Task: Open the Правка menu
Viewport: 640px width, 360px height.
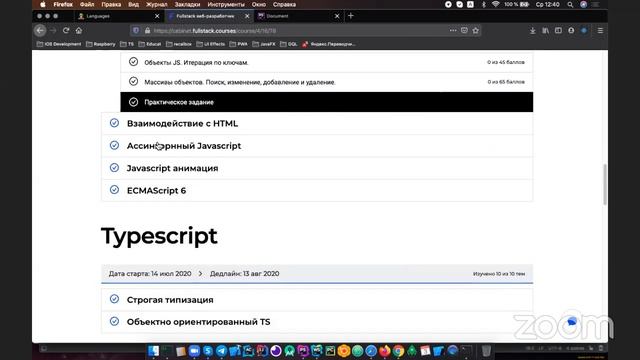Action: tap(111, 4)
